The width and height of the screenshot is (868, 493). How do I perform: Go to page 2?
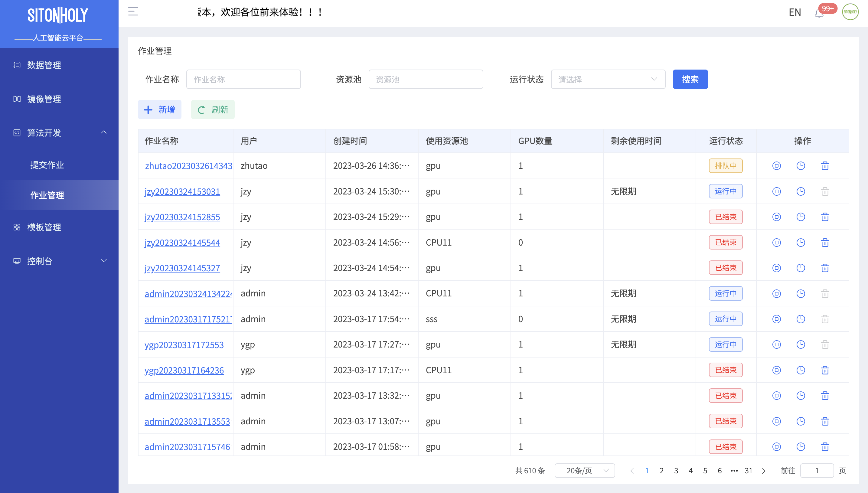tap(661, 470)
